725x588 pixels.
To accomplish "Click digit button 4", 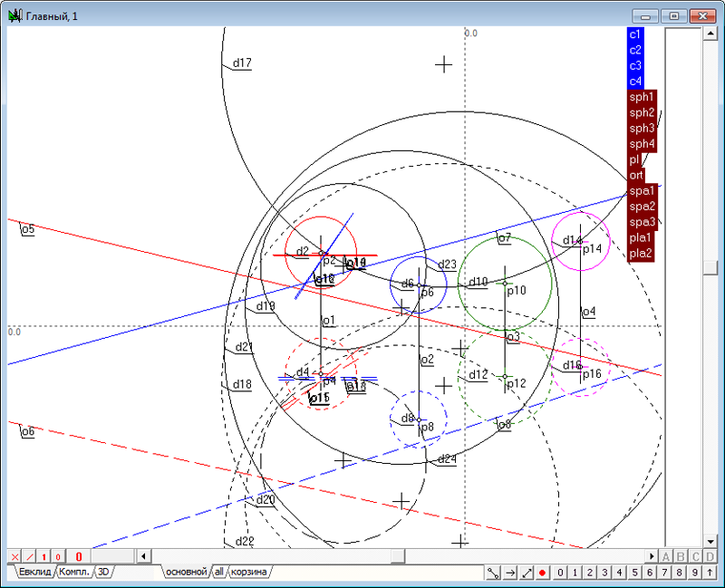I will pyautogui.click(x=620, y=573).
